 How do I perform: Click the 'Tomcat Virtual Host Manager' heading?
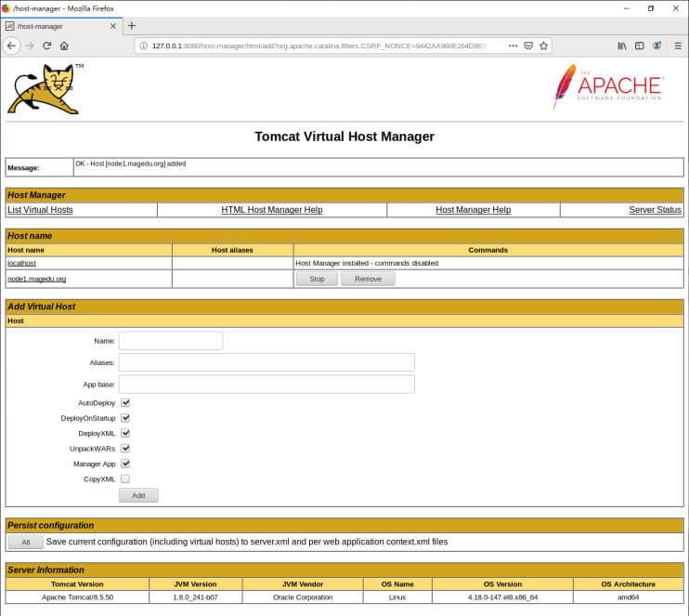[x=344, y=137]
